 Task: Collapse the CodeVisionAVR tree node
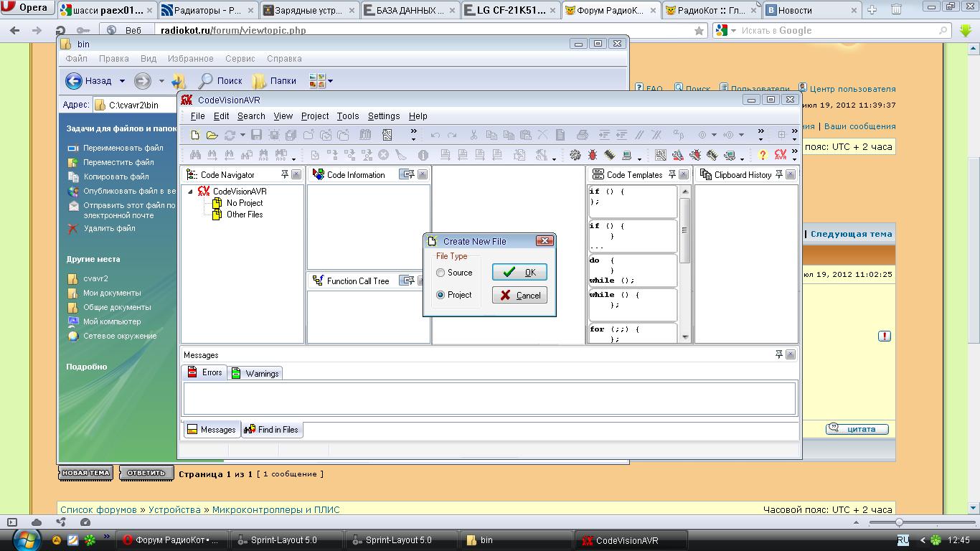[191, 192]
